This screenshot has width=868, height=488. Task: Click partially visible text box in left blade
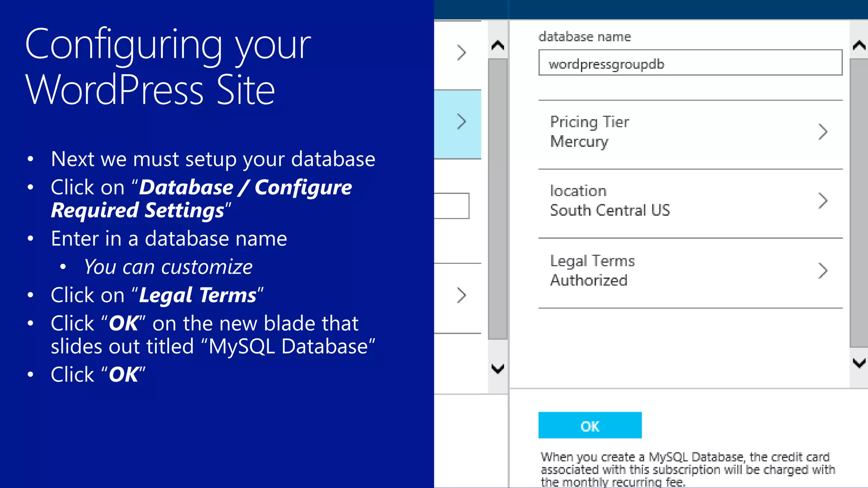tap(451, 206)
